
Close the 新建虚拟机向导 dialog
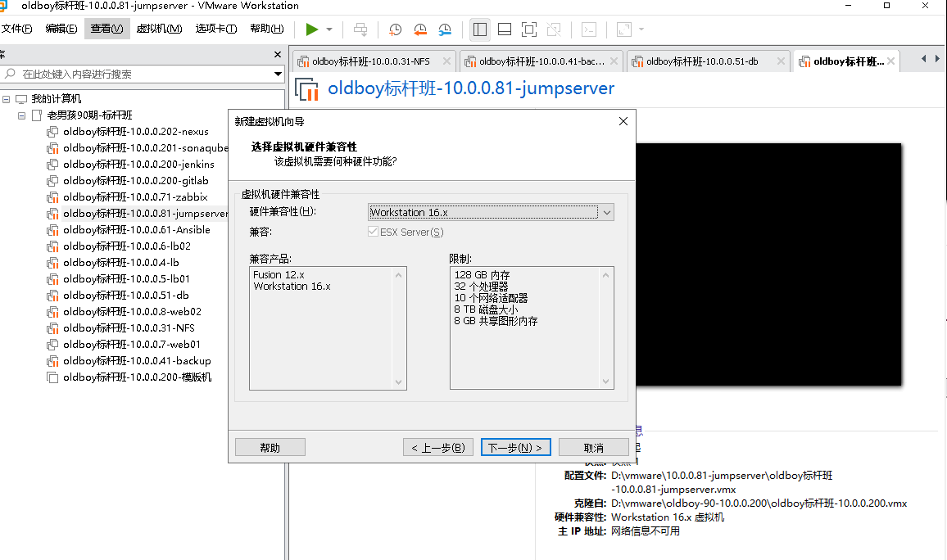click(x=623, y=121)
